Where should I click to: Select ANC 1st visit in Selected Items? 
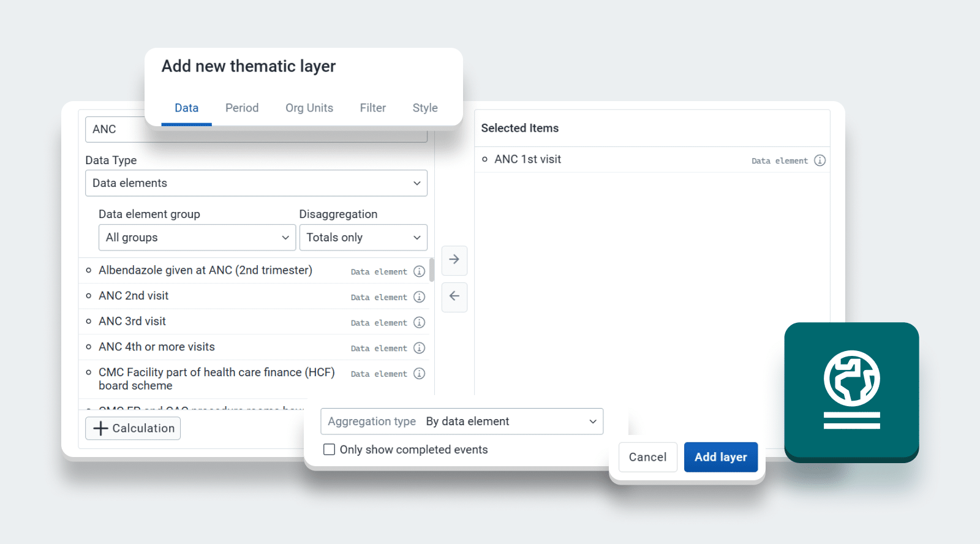pyautogui.click(x=652, y=160)
